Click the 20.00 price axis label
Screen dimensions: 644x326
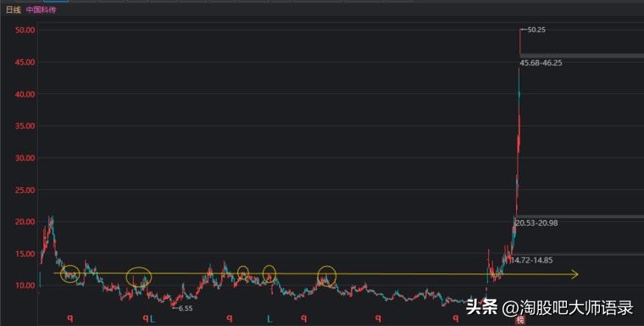(25, 222)
